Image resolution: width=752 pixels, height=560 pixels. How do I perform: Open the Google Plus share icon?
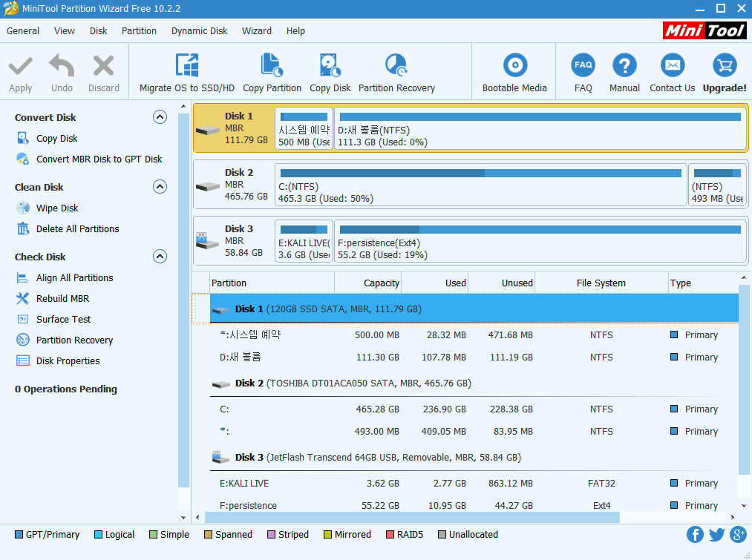click(738, 534)
